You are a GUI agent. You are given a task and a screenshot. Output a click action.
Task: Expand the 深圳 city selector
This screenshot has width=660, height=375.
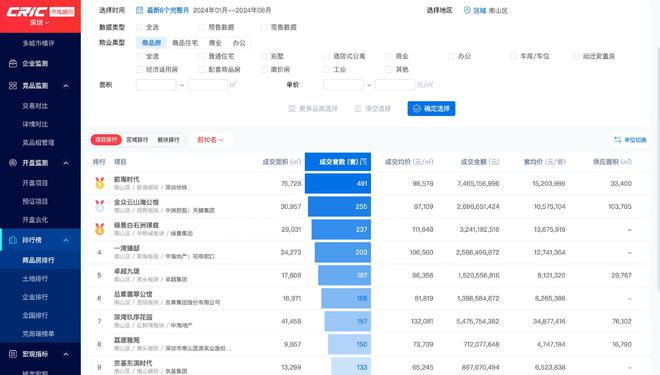click(40, 22)
